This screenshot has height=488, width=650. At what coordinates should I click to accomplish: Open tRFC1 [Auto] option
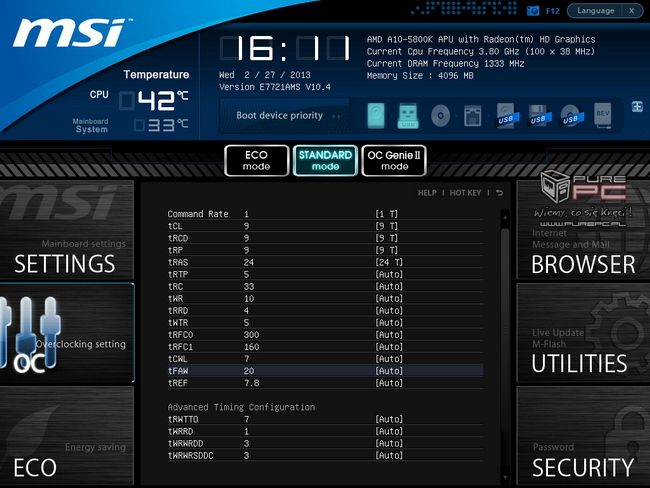pyautogui.click(x=389, y=347)
